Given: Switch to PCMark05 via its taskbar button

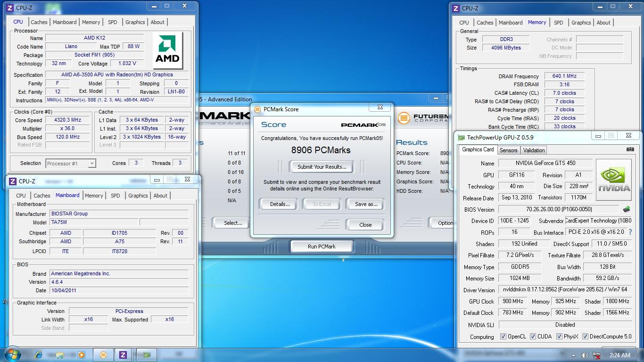Looking at the screenshot, I should 103,355.
